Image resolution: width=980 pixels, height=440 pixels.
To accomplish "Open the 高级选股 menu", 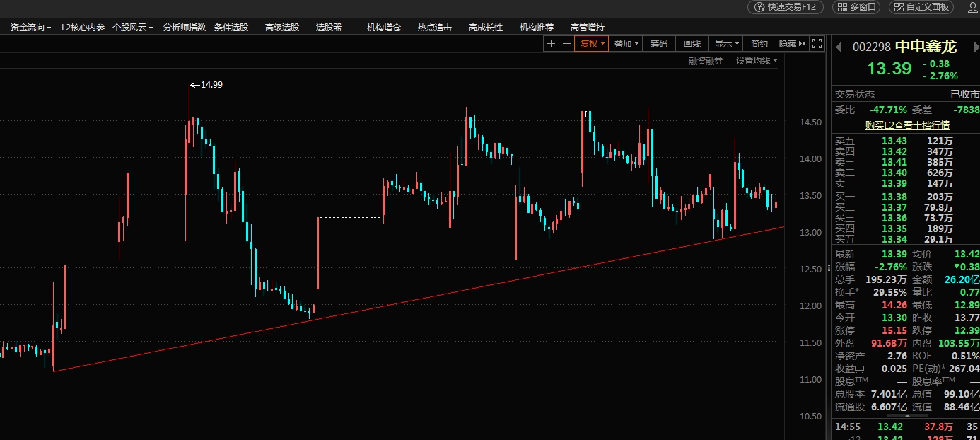I will (x=282, y=28).
